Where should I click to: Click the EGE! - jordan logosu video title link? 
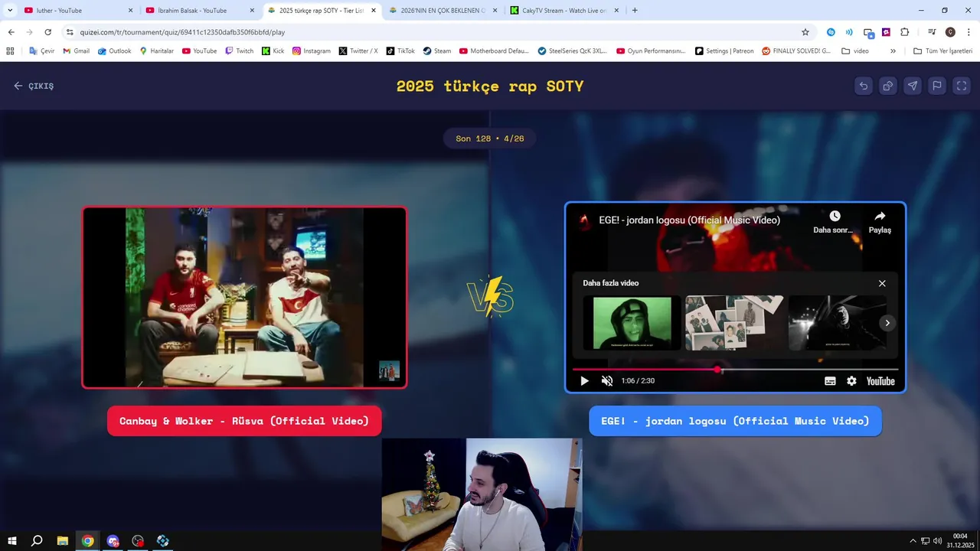coord(689,220)
